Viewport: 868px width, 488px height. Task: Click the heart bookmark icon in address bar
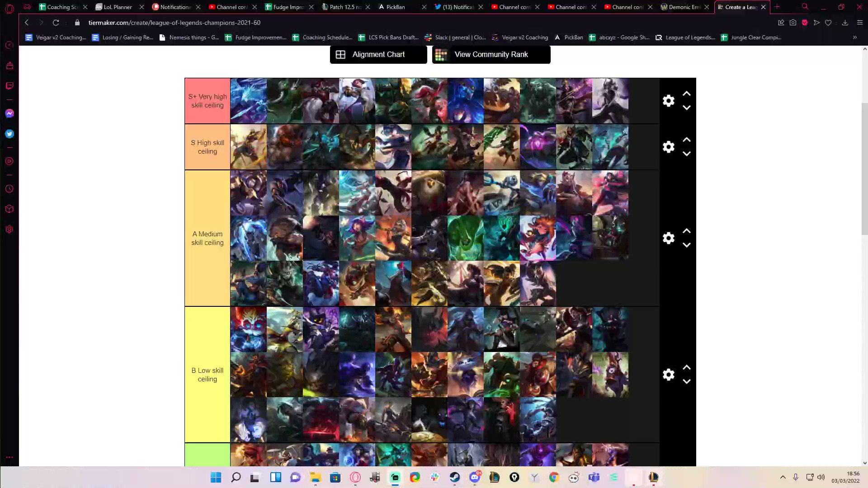click(828, 23)
